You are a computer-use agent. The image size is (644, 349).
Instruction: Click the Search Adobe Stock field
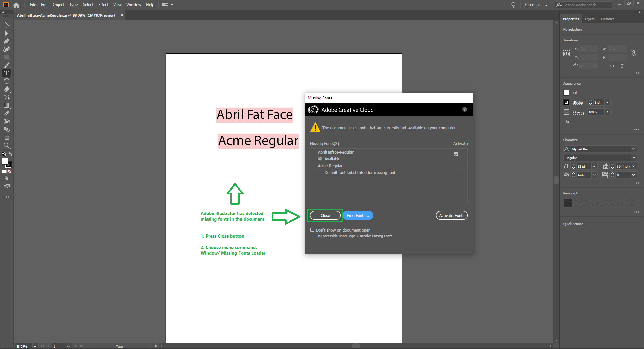[583, 5]
